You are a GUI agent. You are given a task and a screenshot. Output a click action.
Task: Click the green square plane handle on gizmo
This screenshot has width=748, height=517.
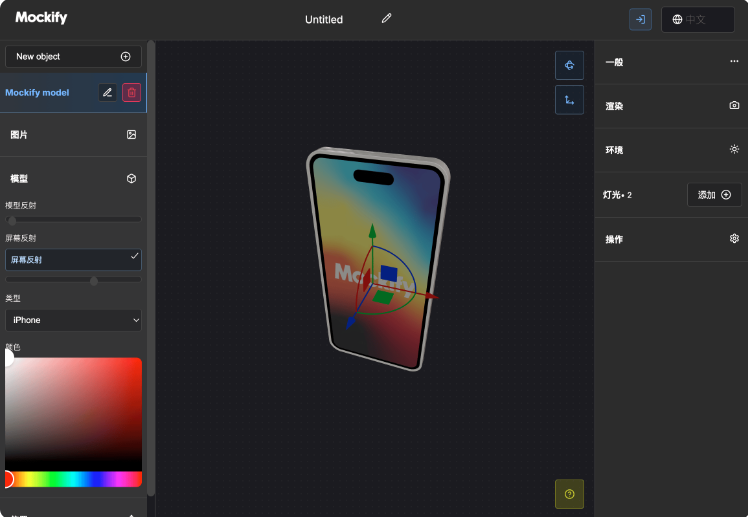tap(383, 297)
